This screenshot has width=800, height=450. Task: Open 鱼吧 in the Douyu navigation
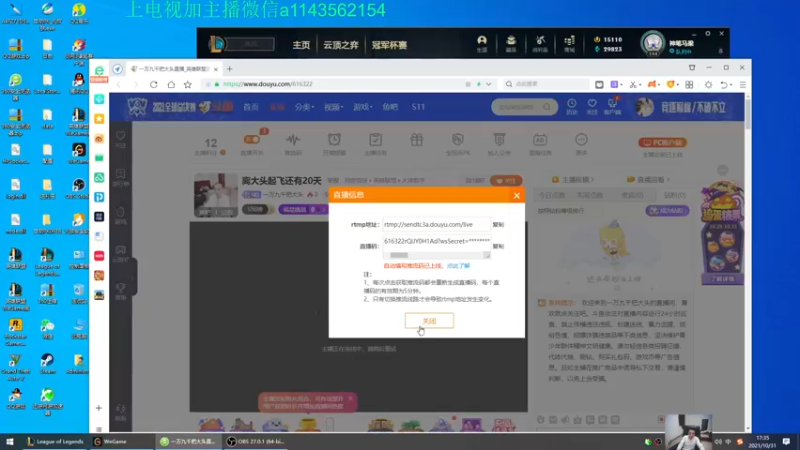[x=390, y=107]
